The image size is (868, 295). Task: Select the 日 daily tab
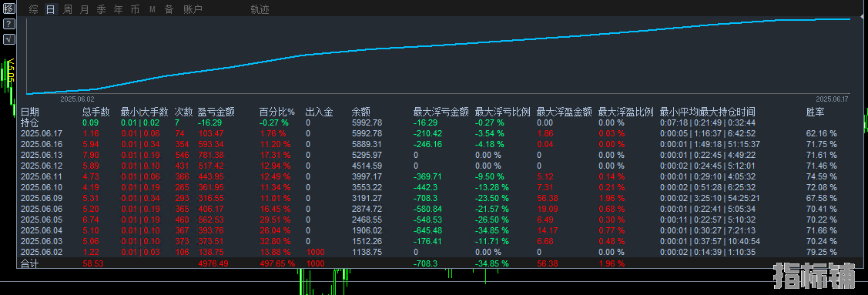pos(50,9)
